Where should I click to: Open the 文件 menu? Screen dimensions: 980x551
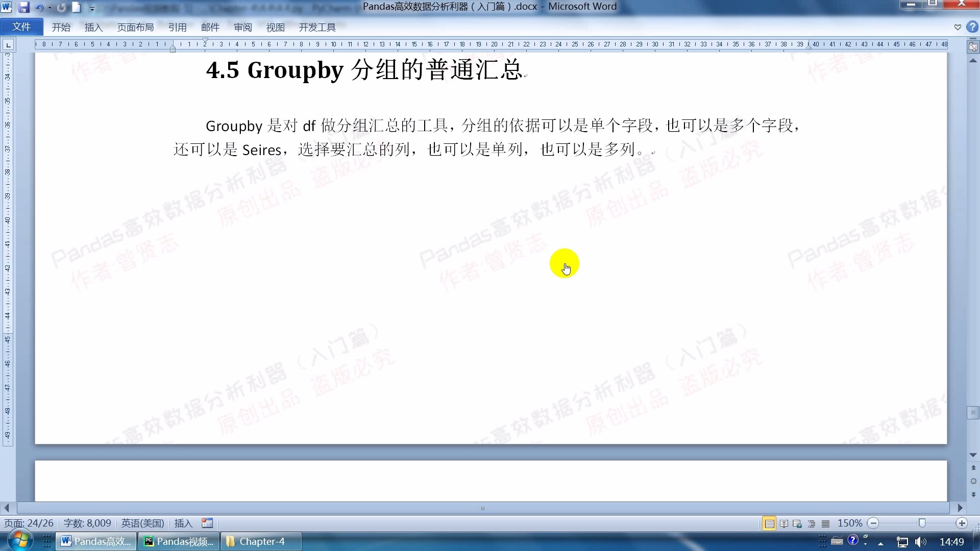click(21, 27)
